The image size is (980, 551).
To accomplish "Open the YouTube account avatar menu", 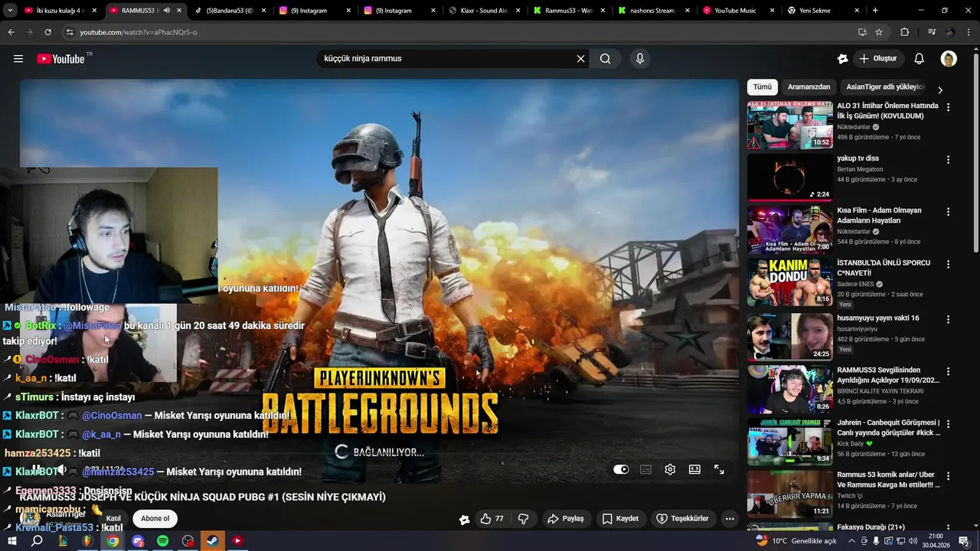I will point(949,59).
